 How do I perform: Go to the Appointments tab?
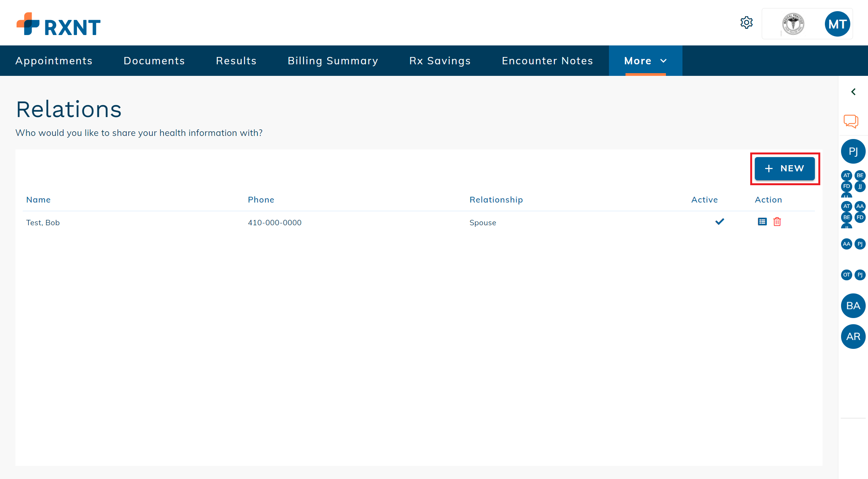[54, 61]
